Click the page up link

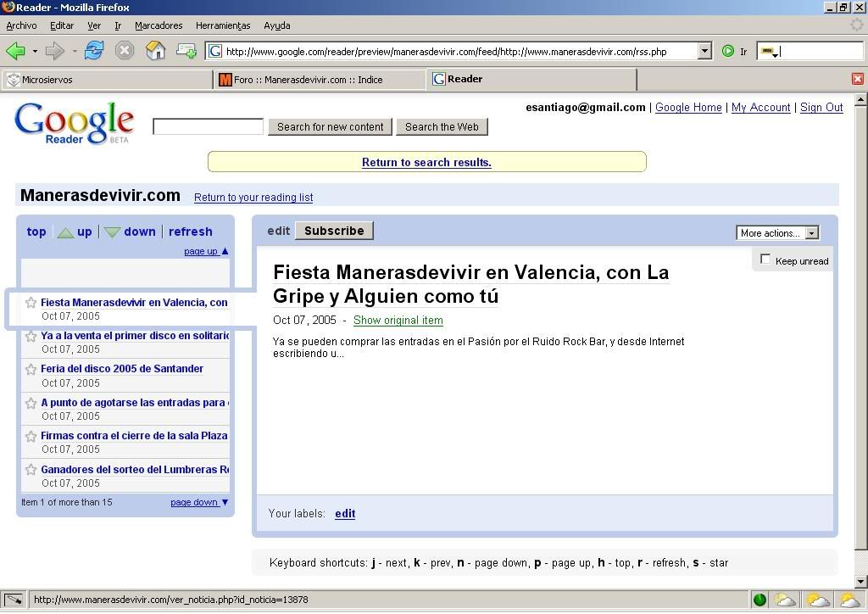pyautogui.click(x=206, y=251)
